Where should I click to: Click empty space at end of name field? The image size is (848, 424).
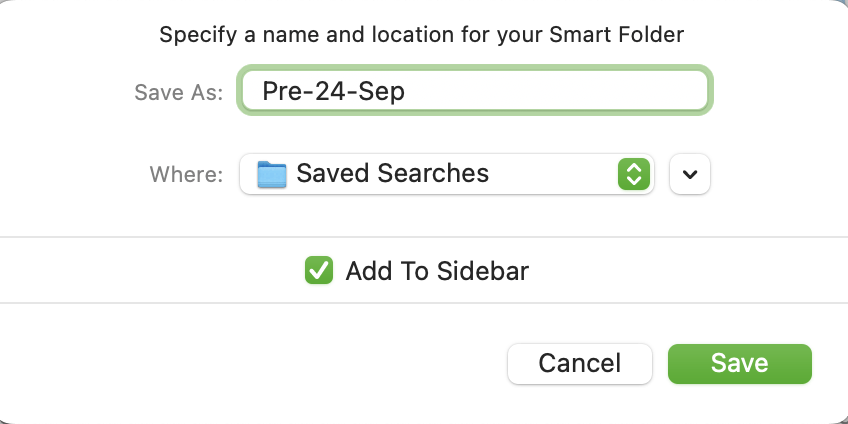tap(600, 91)
